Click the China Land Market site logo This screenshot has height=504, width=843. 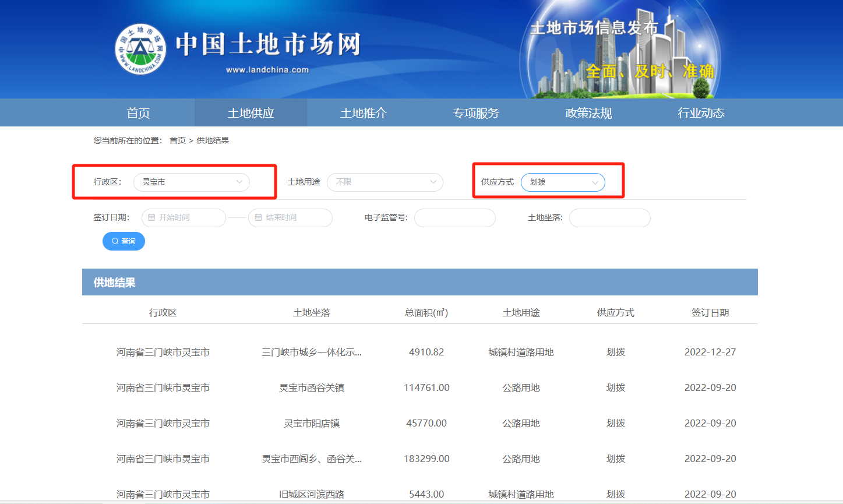[140, 49]
